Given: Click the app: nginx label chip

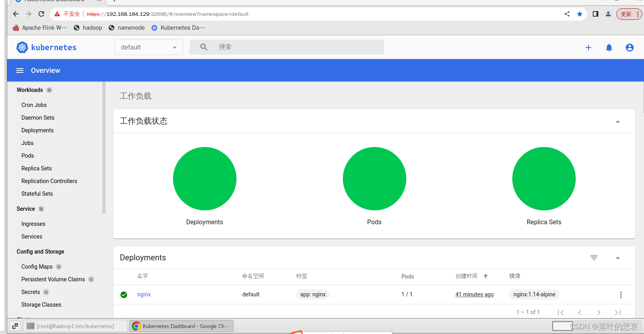Looking at the screenshot, I should click(313, 294).
